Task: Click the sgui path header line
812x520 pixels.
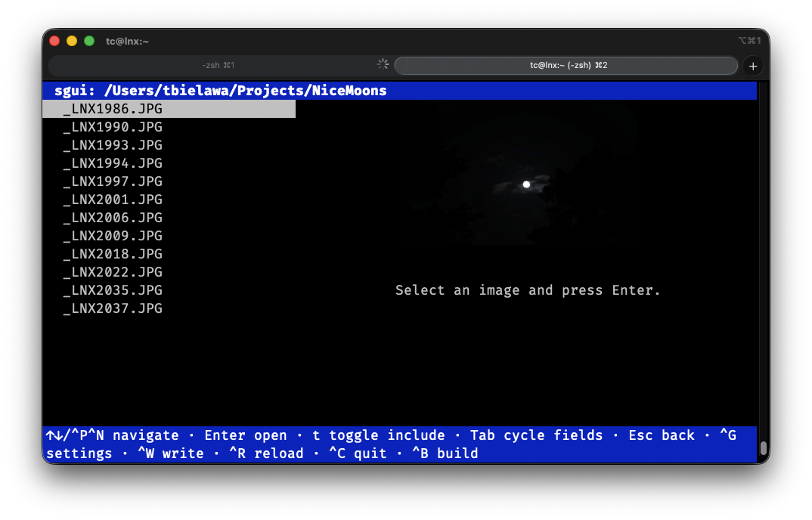Action: coord(399,91)
